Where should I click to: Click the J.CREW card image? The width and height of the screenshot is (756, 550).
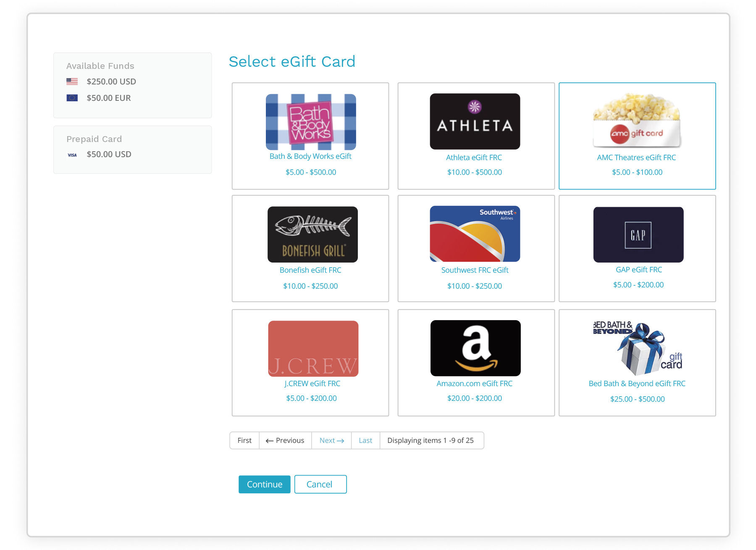(x=313, y=348)
